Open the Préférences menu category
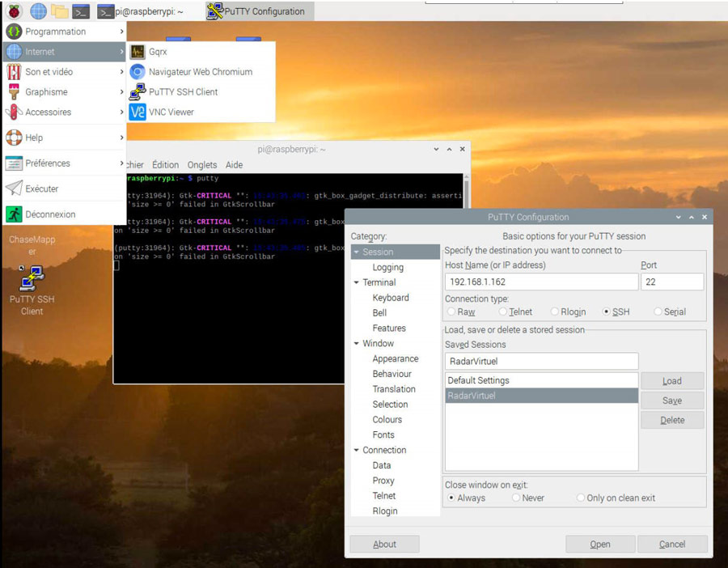 pyautogui.click(x=65, y=163)
